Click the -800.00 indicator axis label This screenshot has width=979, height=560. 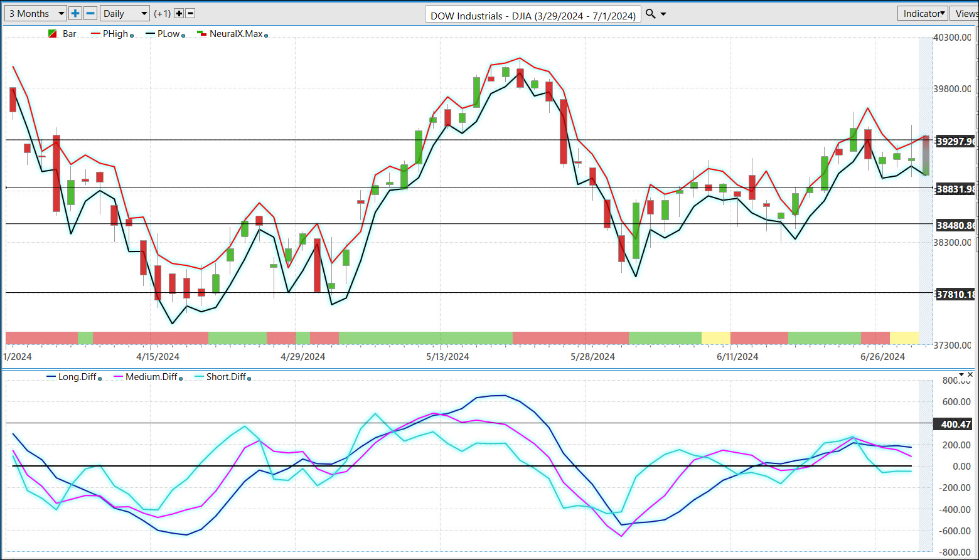(955, 552)
